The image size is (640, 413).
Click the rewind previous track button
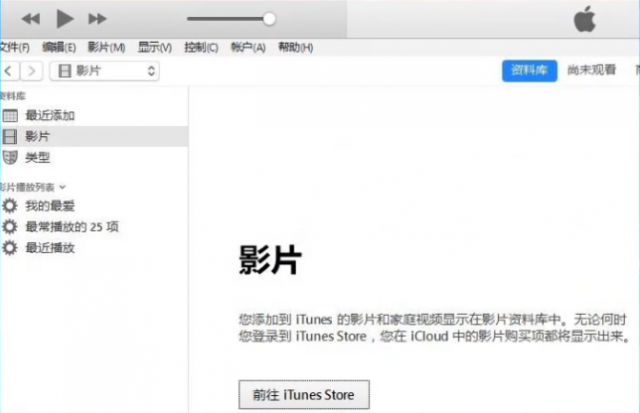pos(31,19)
